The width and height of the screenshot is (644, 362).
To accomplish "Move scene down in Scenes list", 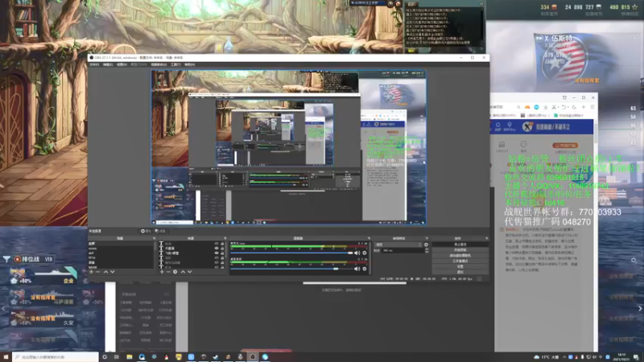I will [112, 272].
